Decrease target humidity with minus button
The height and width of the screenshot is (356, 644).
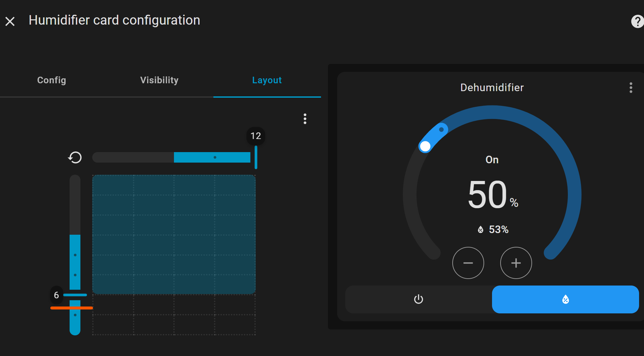point(468,263)
